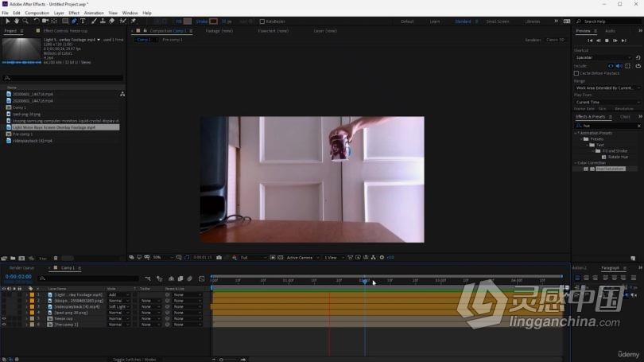The width and height of the screenshot is (644, 362).
Task: Select the Eraser tool
Action: 112,21
